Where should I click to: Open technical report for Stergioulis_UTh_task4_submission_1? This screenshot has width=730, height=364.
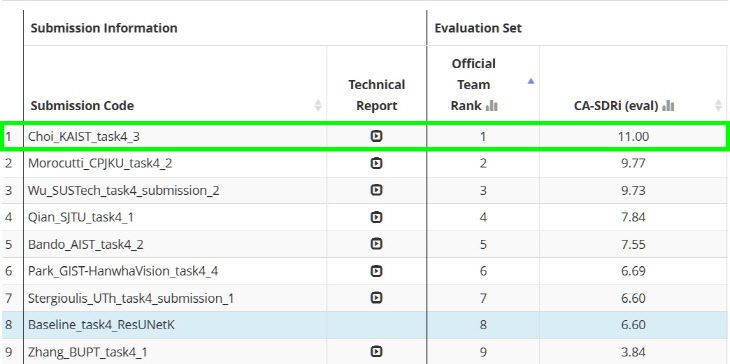click(376, 297)
